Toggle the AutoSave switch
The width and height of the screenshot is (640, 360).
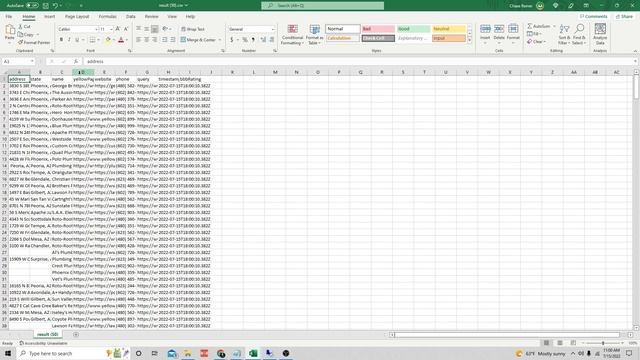(x=32, y=6)
